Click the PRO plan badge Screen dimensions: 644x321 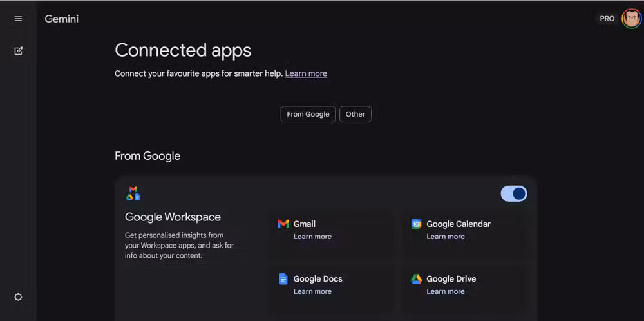[607, 19]
